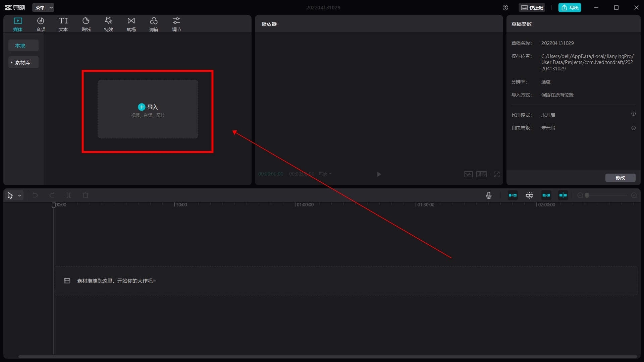Open the 特效 effects panel
The image size is (644, 362).
108,24
